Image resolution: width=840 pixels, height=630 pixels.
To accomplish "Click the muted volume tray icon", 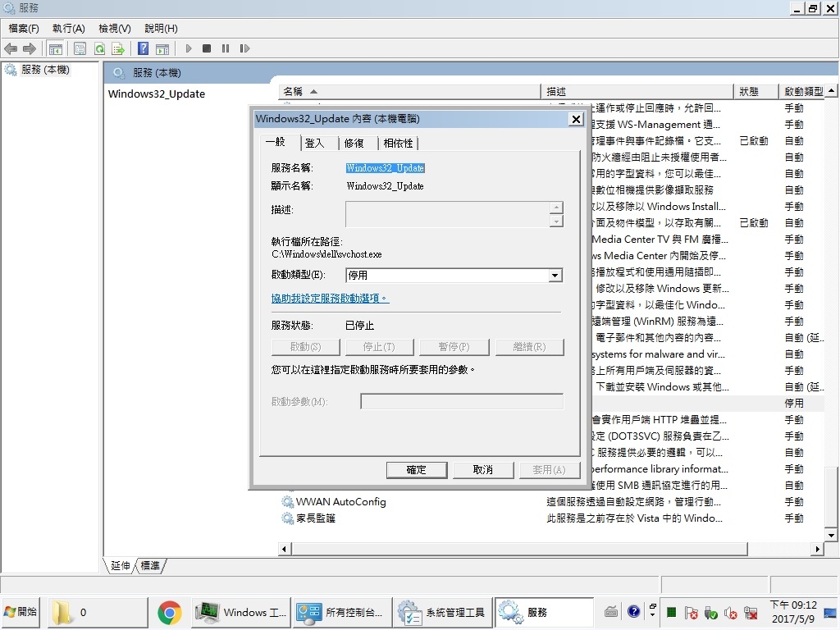I will 731,613.
